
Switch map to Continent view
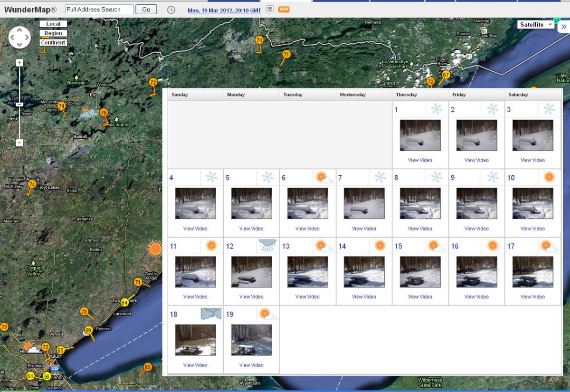(53, 42)
